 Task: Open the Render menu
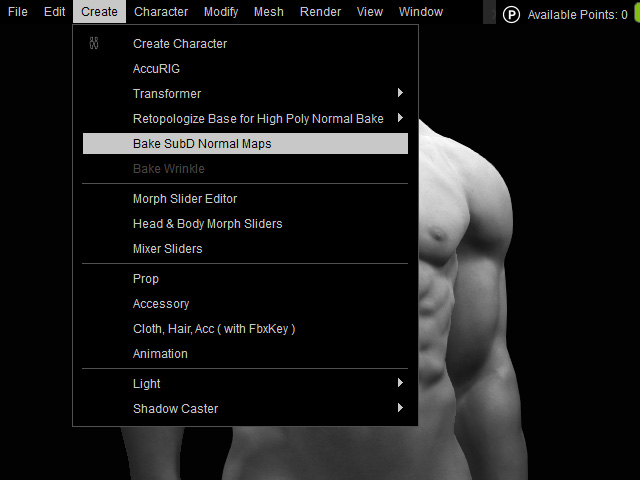320,12
